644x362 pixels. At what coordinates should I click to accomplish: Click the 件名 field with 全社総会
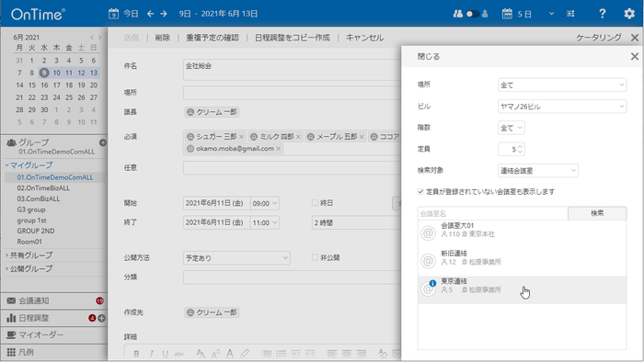tap(292, 70)
